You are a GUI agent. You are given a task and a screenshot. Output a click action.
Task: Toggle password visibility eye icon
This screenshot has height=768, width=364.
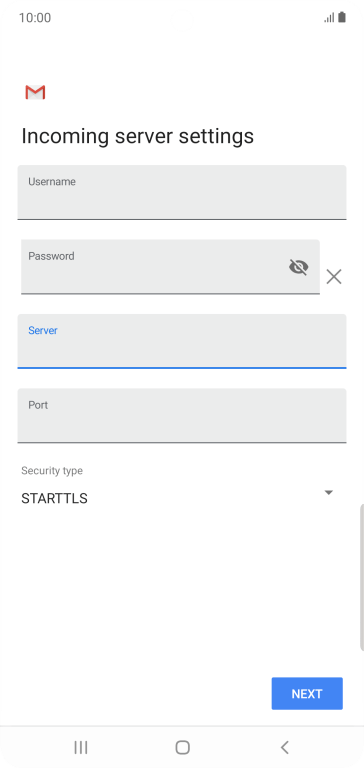298,267
